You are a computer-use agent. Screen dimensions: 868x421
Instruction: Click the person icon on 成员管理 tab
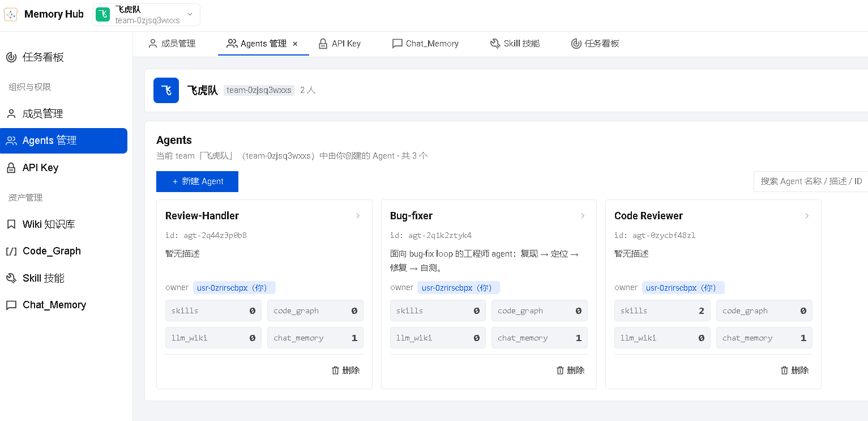point(153,44)
